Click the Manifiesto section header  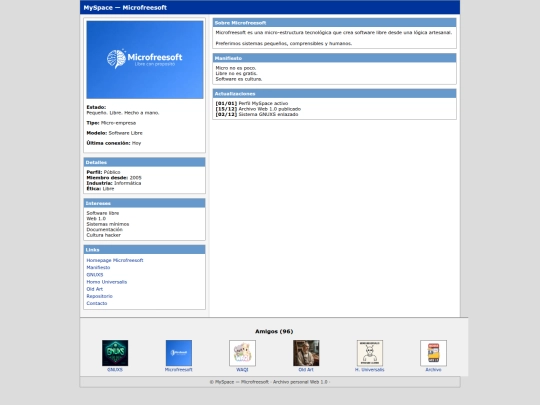[335, 58]
